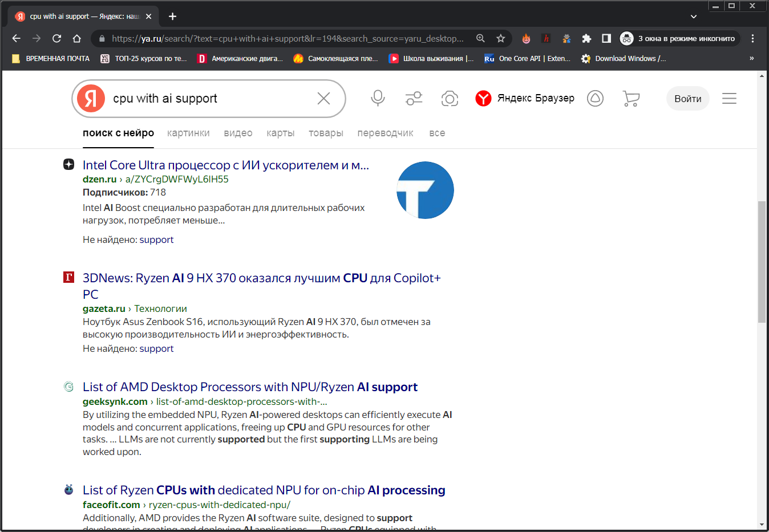Image resolution: width=769 pixels, height=532 pixels.
Task: Open a new browser tab
Action: coord(172,17)
